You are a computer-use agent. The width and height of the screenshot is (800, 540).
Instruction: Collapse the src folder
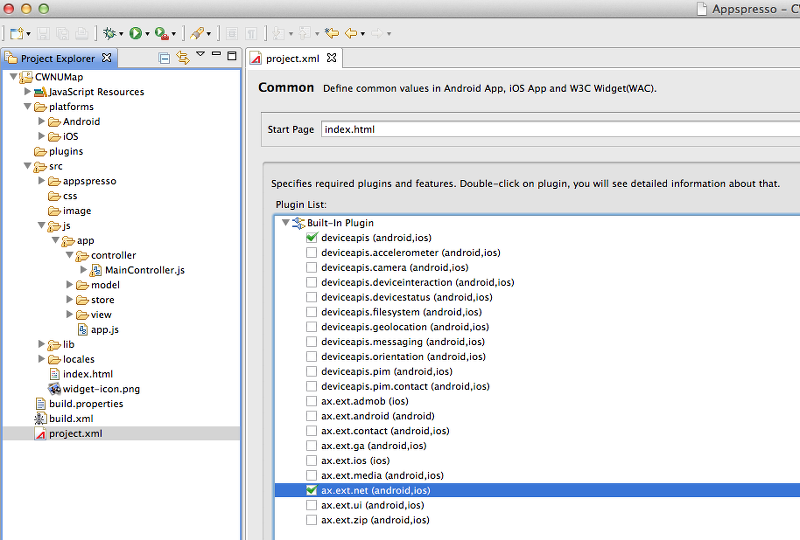[x=28, y=166]
